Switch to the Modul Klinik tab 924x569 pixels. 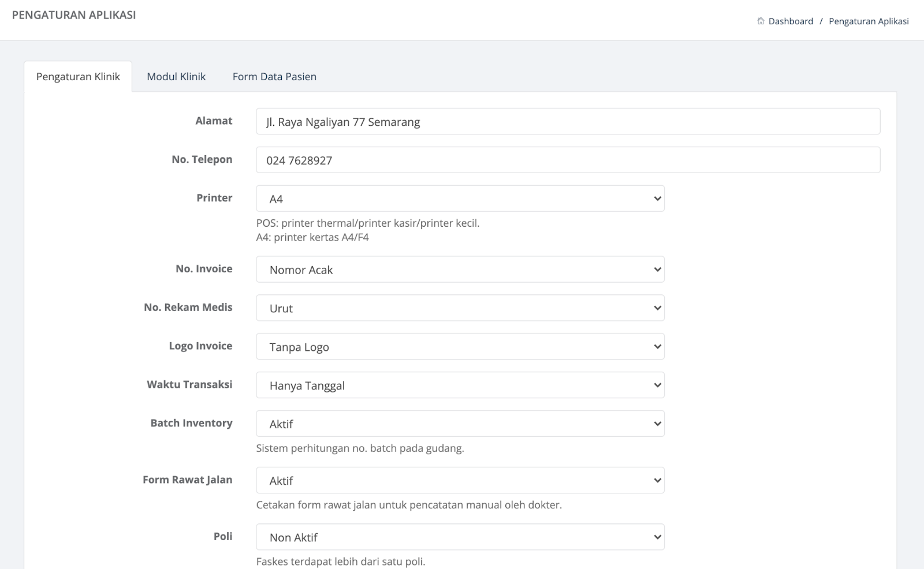[176, 77]
